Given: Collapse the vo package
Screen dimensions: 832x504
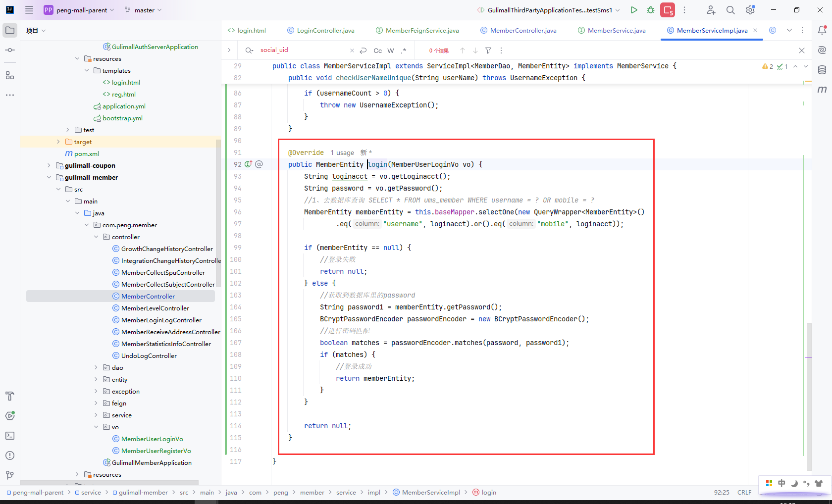Looking at the screenshot, I should 96,427.
